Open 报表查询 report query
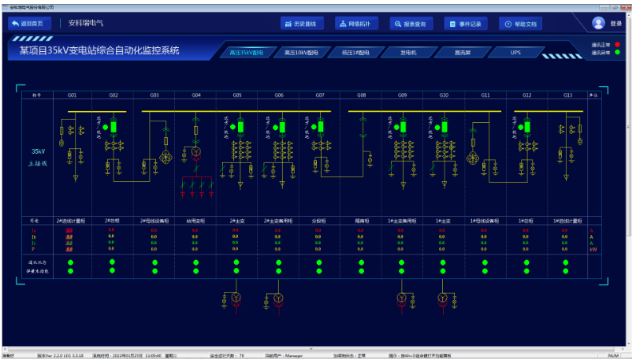The height and width of the screenshot is (364, 636). pos(408,24)
